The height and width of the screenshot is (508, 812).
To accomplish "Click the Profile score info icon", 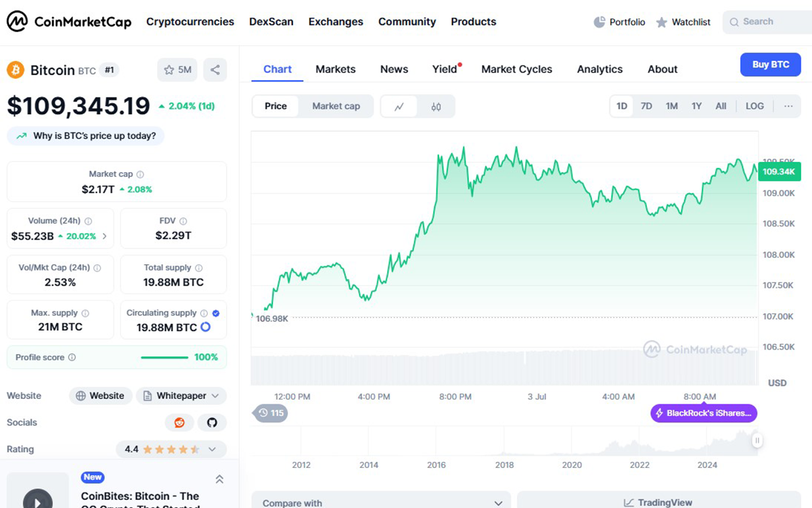I will 72,358.
